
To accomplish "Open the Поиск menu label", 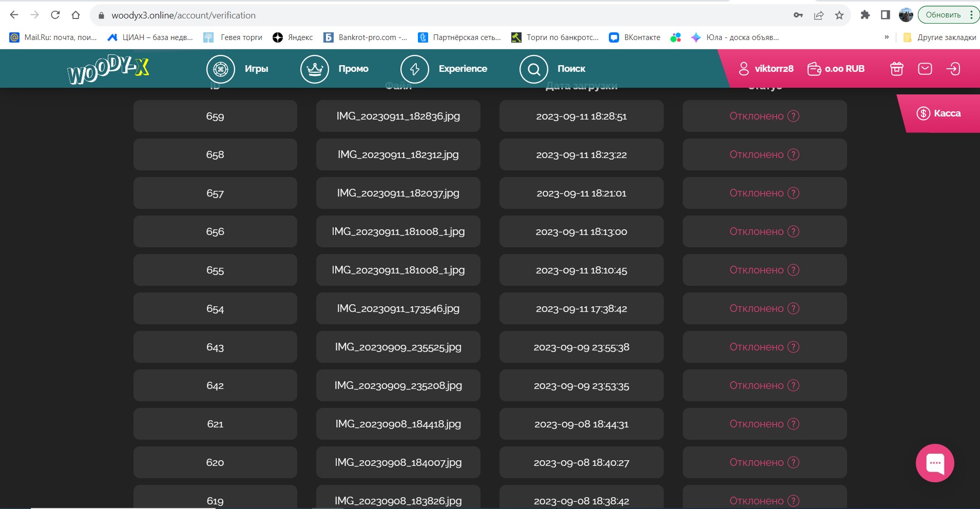I will [x=571, y=69].
